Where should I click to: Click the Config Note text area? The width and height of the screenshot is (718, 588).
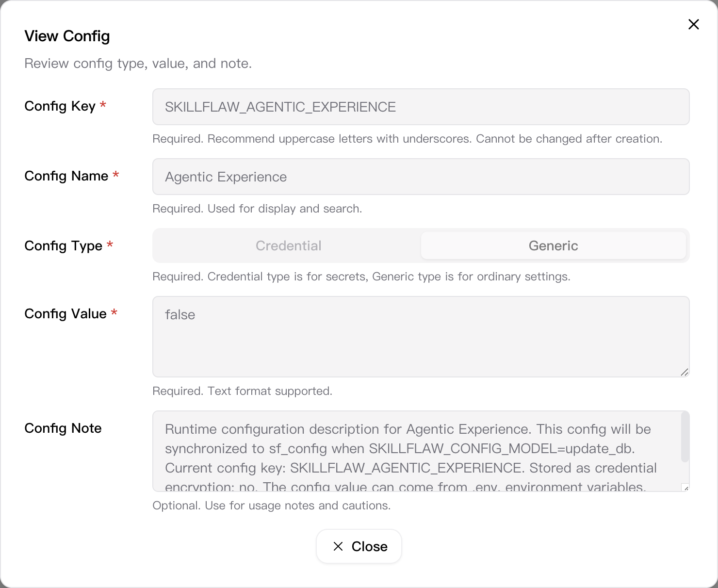point(421,451)
